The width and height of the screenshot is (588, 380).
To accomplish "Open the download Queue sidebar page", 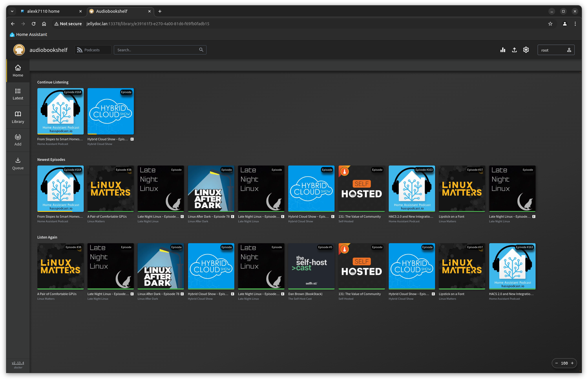I will (18, 164).
